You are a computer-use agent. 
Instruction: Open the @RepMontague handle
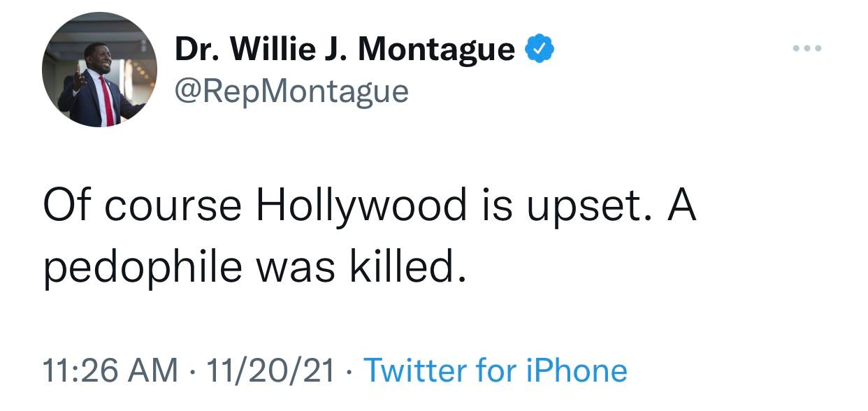click(291, 91)
